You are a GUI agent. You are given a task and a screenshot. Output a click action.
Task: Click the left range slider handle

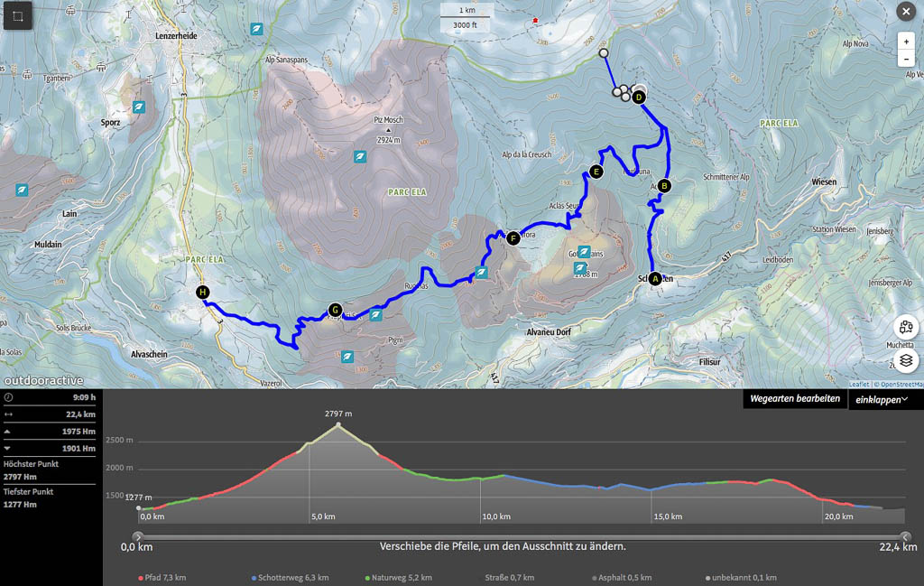tap(137, 536)
